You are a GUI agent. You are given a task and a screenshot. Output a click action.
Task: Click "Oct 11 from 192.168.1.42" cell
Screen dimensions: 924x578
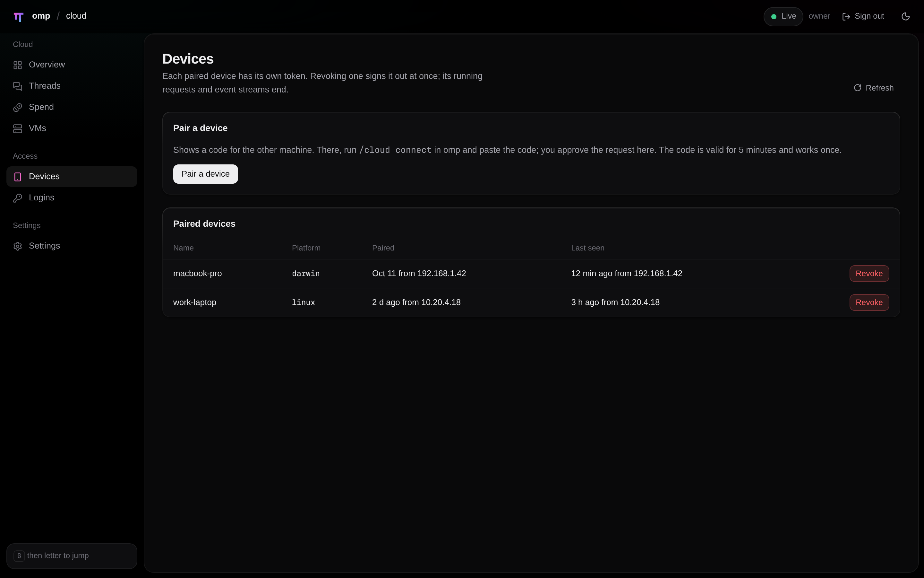pyautogui.click(x=419, y=274)
